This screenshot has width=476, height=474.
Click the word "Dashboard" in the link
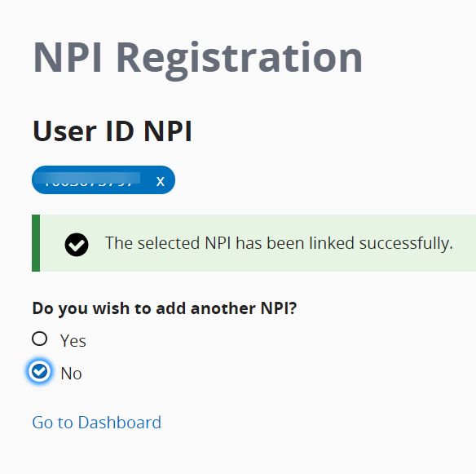coord(120,423)
